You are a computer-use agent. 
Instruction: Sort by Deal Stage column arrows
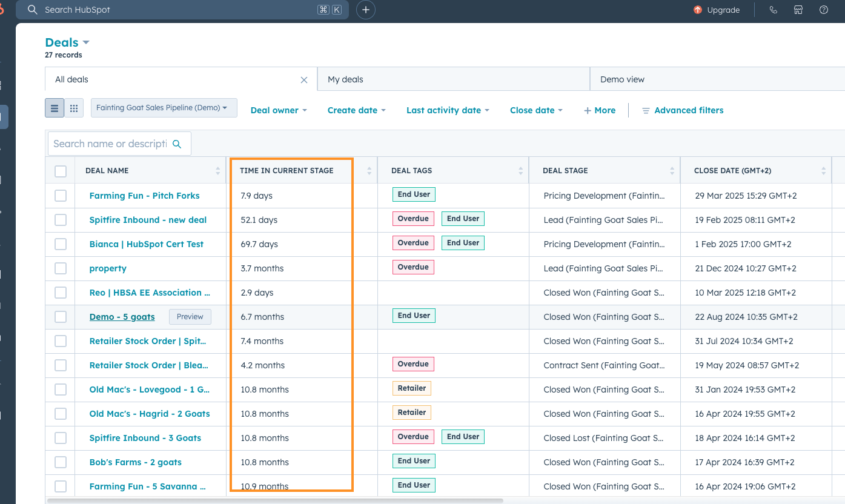pyautogui.click(x=672, y=171)
